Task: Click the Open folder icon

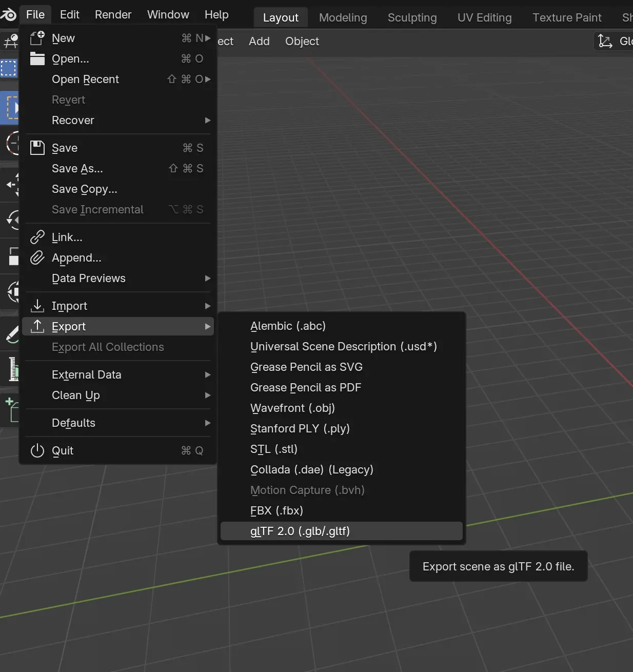Action: pyautogui.click(x=37, y=58)
